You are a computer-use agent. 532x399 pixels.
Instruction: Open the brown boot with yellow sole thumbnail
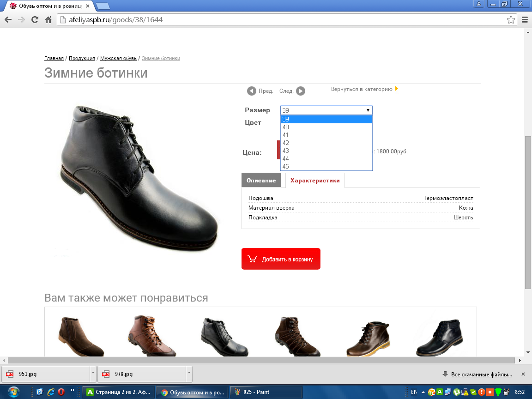click(x=368, y=338)
